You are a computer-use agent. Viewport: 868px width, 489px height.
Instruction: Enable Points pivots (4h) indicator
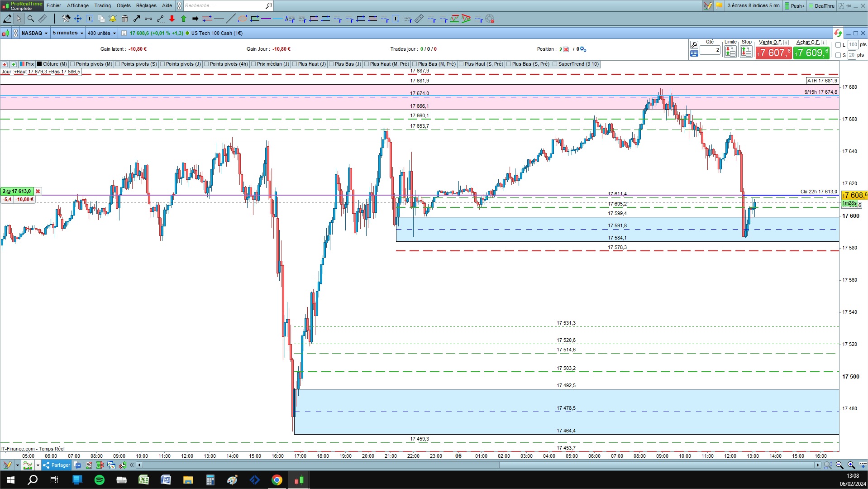pos(226,64)
